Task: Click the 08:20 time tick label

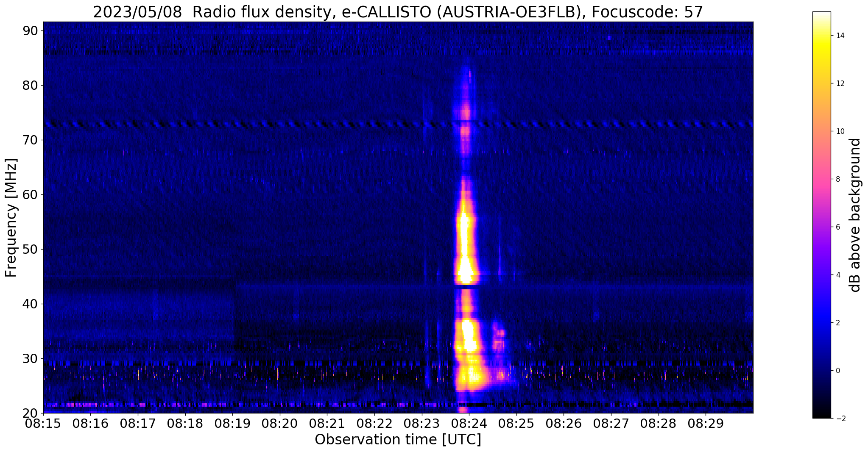Action: [x=280, y=424]
